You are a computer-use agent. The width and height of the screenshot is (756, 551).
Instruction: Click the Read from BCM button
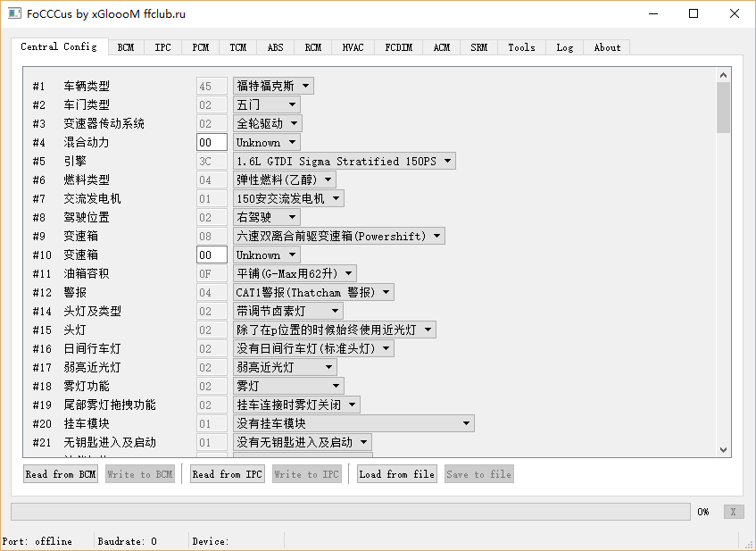(61, 474)
